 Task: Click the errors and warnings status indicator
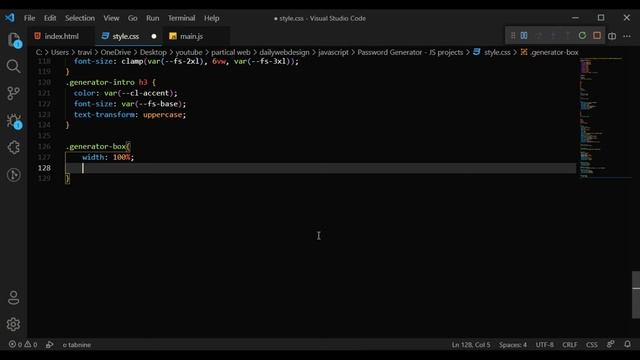pyautogui.click(x=23, y=344)
